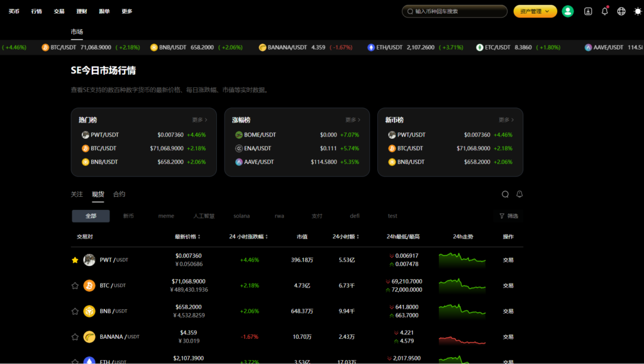This screenshot has width=644, height=364.
Task: Click the BTC coin icon in table row
Action: tap(89, 285)
